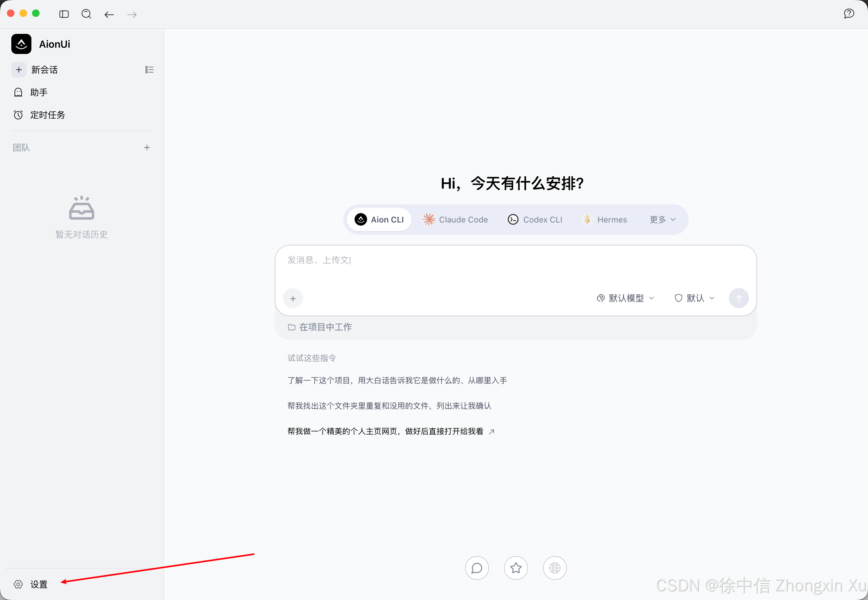The width and height of the screenshot is (868, 600).
Task: Choose the 了解一下这个项目 suggestion
Action: tap(397, 380)
